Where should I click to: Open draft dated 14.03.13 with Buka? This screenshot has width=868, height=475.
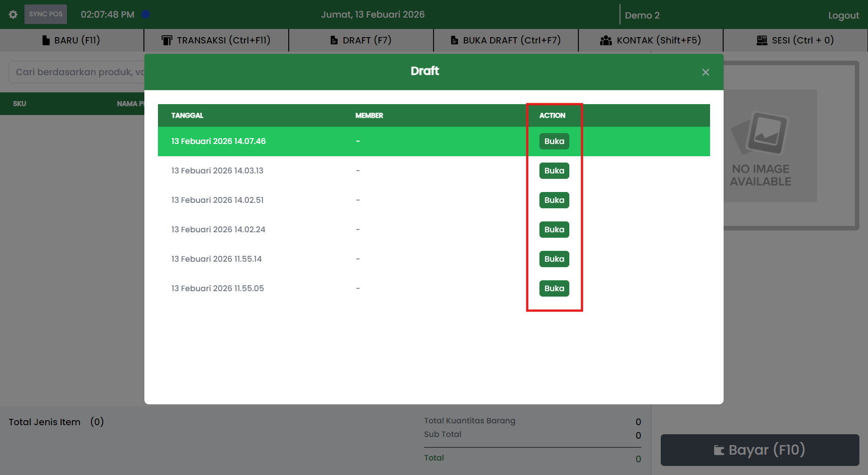[554, 171]
